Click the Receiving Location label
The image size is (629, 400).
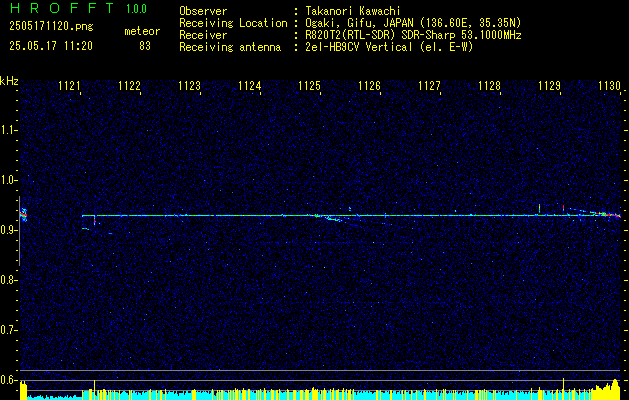[233, 23]
